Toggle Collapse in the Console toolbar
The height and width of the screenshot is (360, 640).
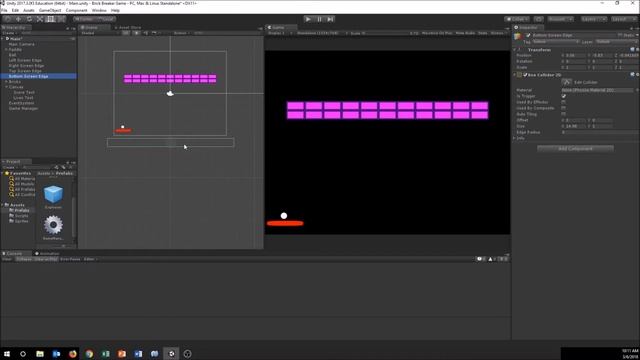coord(24,259)
